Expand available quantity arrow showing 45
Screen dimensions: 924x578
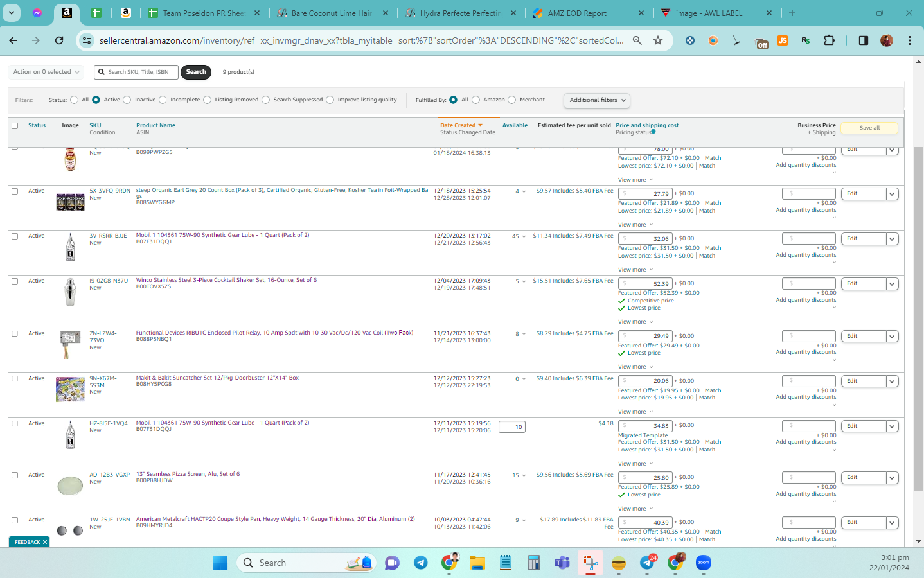tap(524, 236)
